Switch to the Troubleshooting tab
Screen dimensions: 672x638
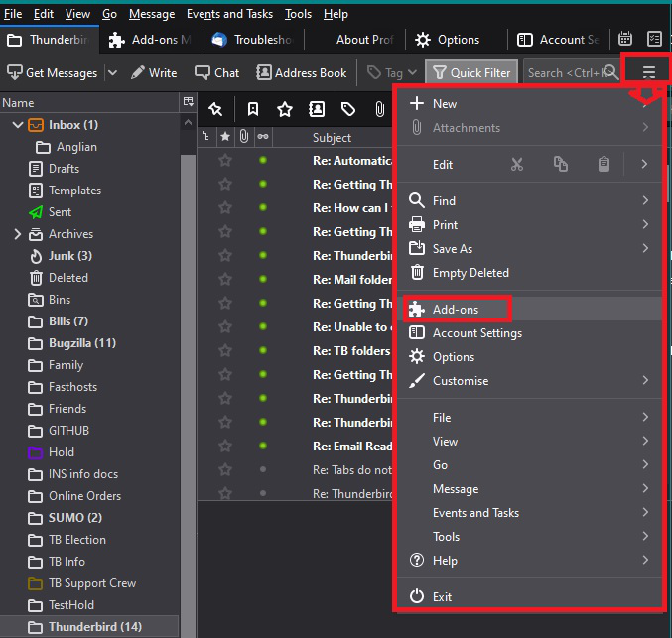(258, 40)
